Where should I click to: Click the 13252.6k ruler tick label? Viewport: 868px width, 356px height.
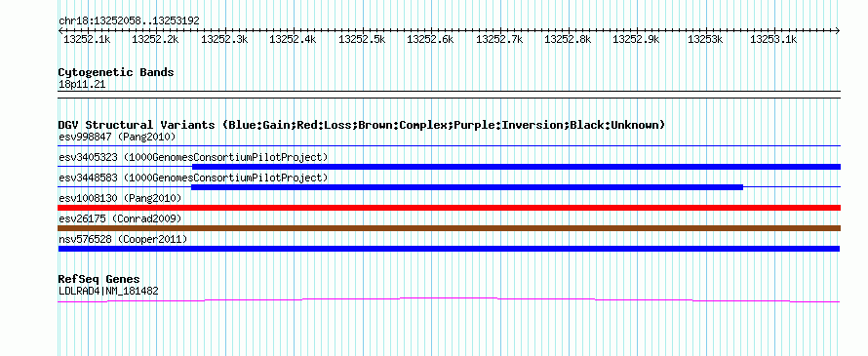[430, 39]
